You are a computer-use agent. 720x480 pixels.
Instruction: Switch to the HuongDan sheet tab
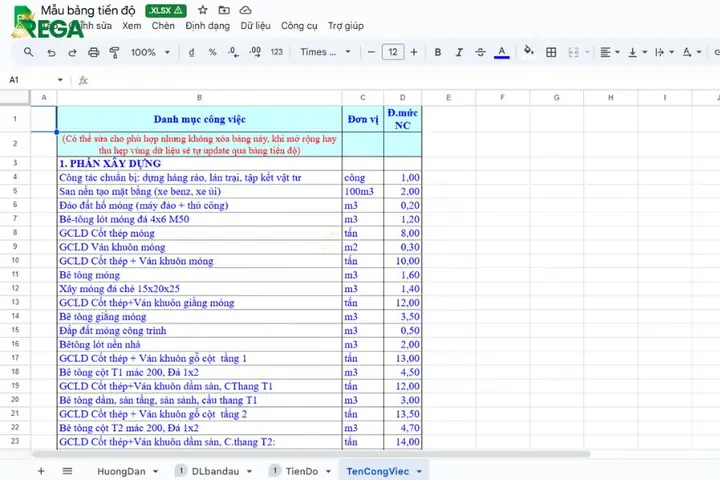(x=121, y=471)
